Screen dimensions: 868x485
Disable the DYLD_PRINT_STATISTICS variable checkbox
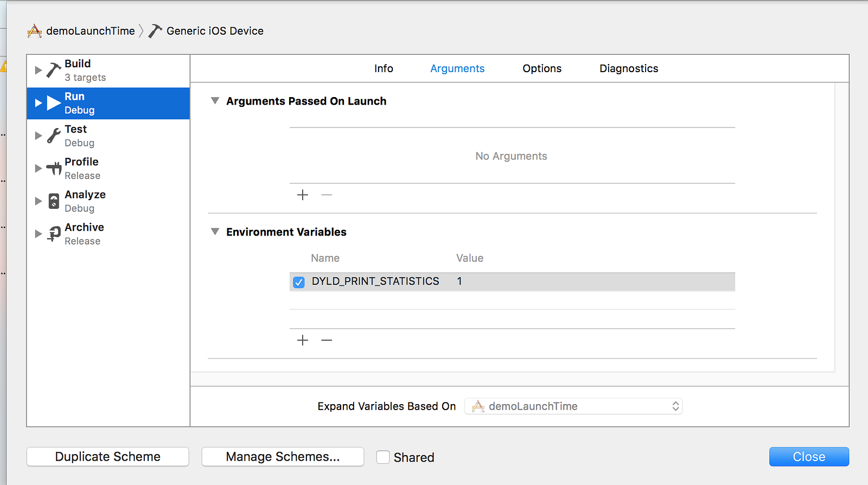click(x=299, y=282)
